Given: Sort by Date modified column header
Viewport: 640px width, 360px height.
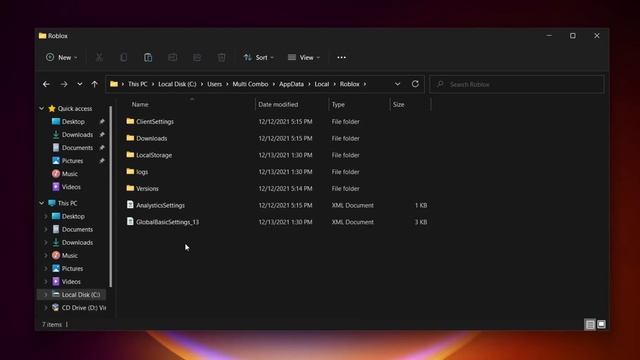Looking at the screenshot, I should click(x=278, y=104).
